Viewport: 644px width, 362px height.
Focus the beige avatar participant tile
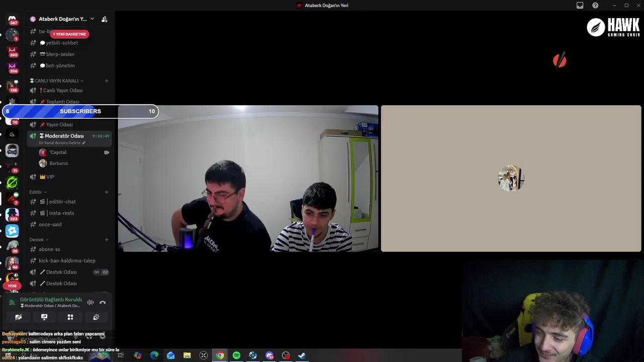pos(511,178)
